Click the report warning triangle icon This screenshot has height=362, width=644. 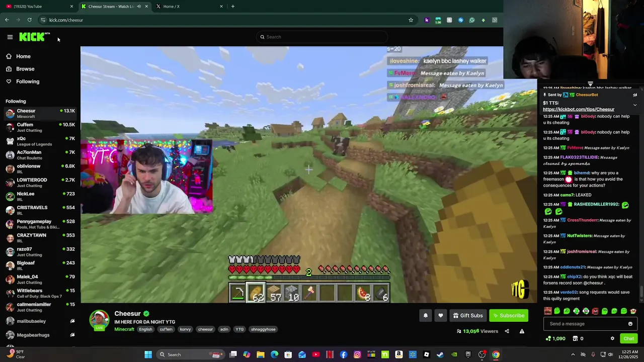(522, 331)
